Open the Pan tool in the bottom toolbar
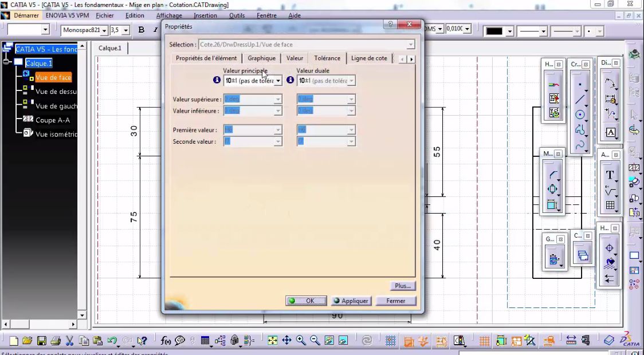 pyautogui.click(x=286, y=339)
